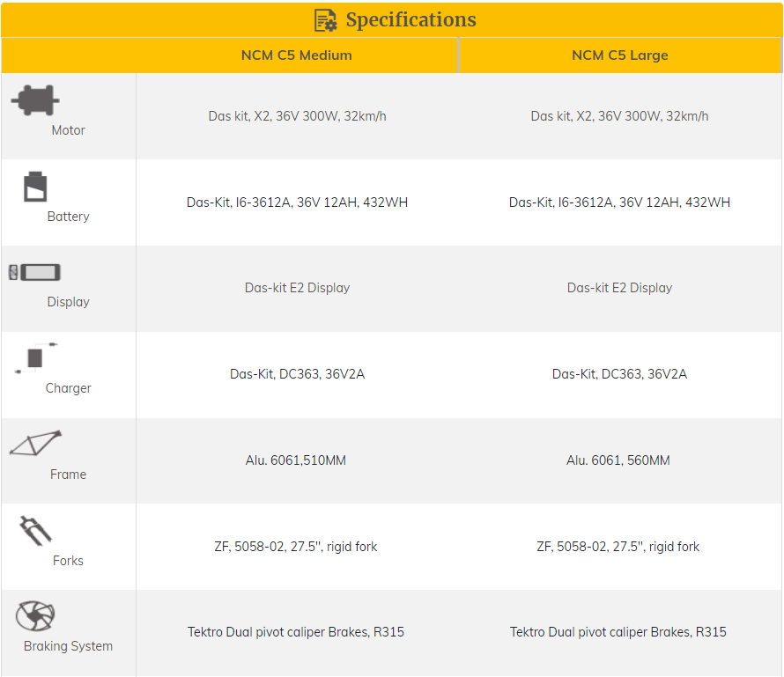Click Tektro brakes text under Large column
This screenshot has height=677, width=784.
pyautogui.click(x=618, y=632)
